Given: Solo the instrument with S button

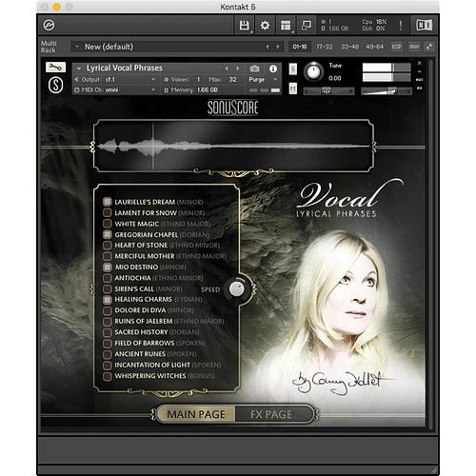Looking at the screenshot, I should 293,69.
